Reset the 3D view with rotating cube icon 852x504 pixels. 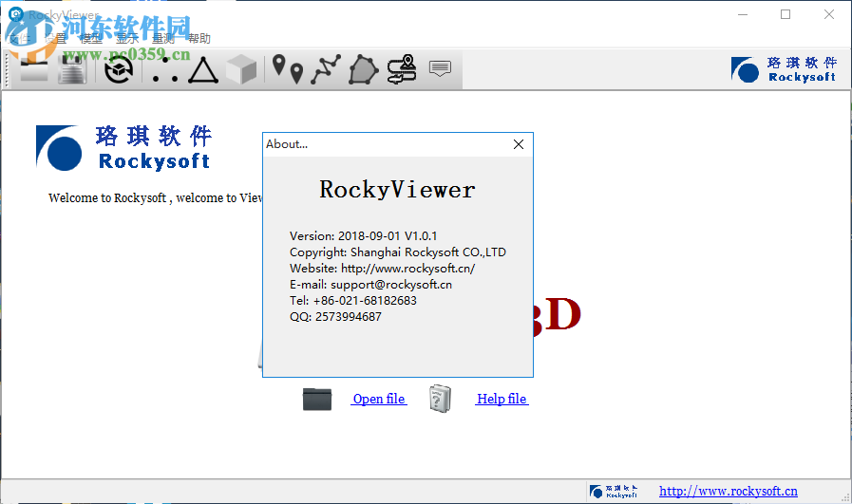click(119, 70)
